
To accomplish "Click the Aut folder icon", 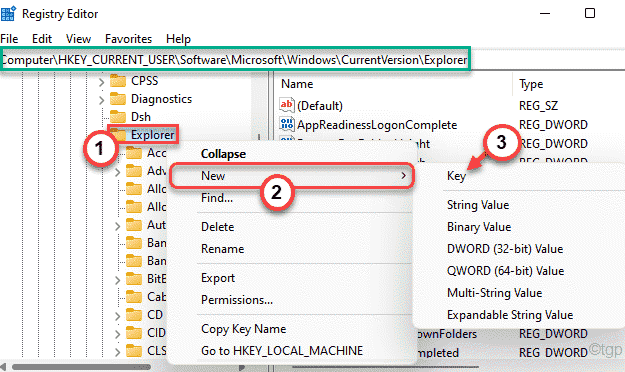I will click(134, 225).
